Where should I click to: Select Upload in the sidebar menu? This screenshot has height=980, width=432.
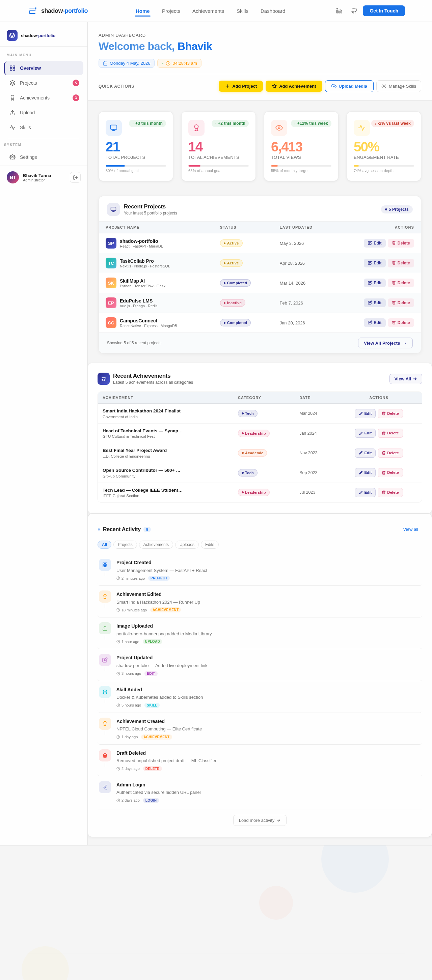44,113
